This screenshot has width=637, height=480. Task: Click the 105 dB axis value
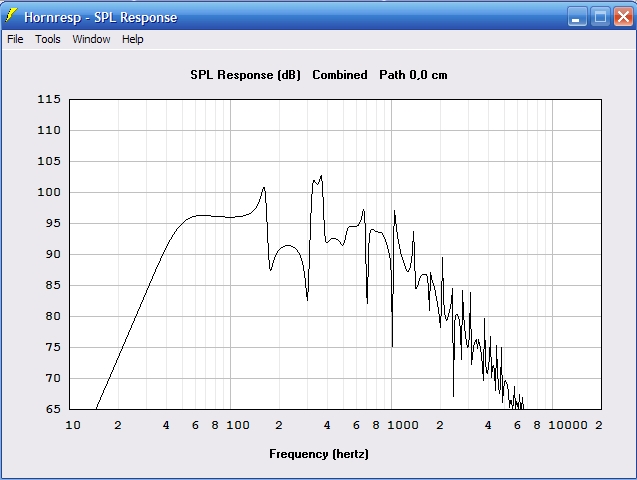pyautogui.click(x=49, y=161)
